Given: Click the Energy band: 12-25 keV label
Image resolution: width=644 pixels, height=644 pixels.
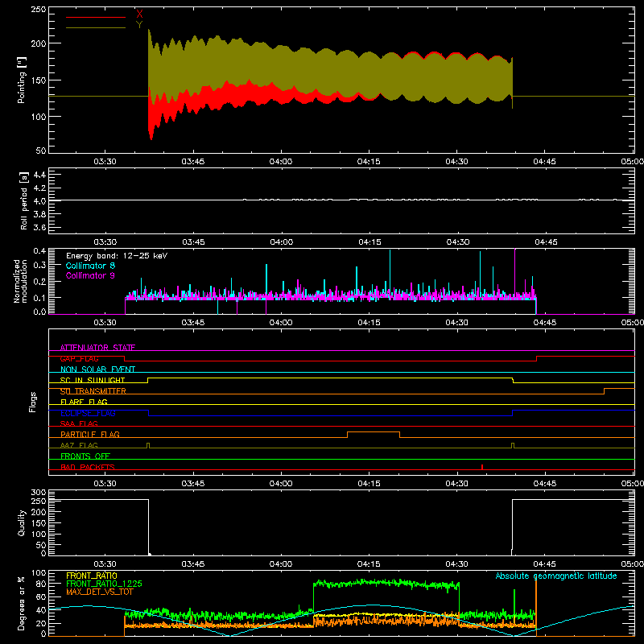Looking at the screenshot, I should click(x=117, y=256).
